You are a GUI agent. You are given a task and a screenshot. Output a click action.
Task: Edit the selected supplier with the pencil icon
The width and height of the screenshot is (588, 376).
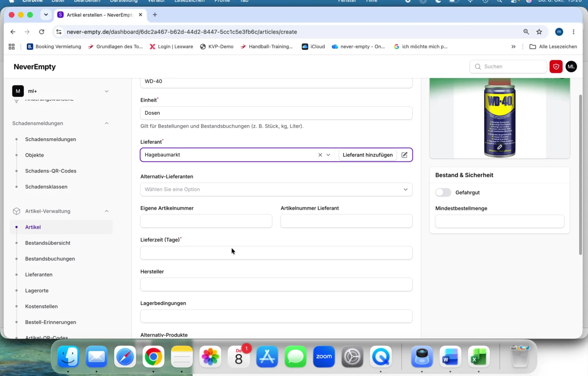tap(404, 155)
